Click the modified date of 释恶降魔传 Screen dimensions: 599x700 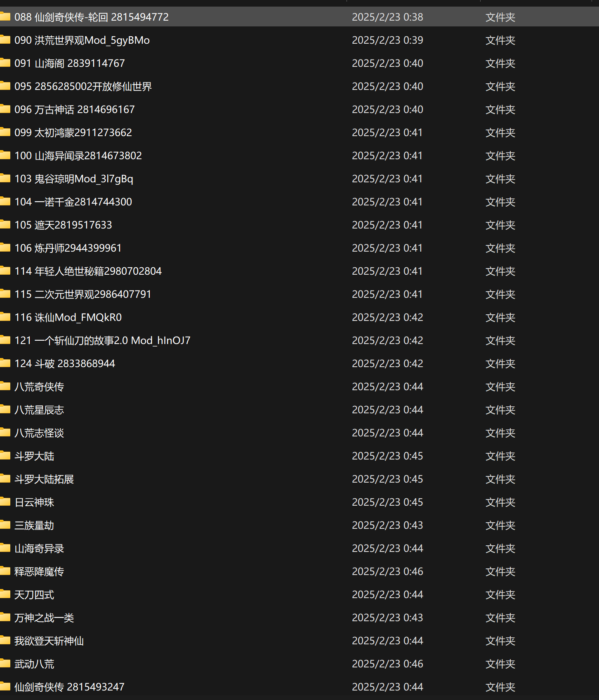(387, 571)
